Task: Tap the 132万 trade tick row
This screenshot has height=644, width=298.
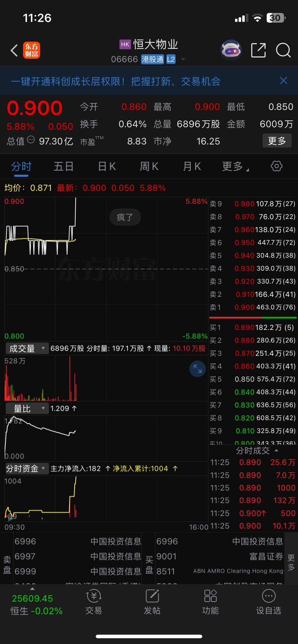Action: 253,500
